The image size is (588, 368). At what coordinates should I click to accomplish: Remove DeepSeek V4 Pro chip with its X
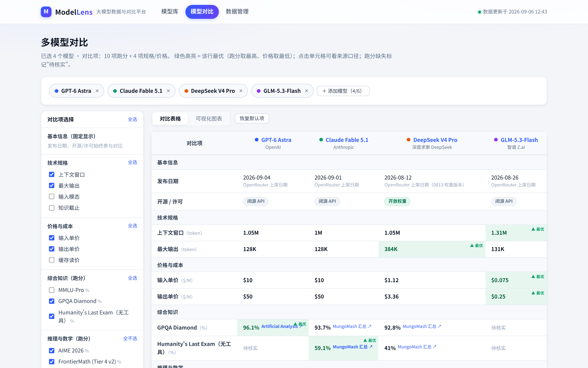[x=241, y=91]
